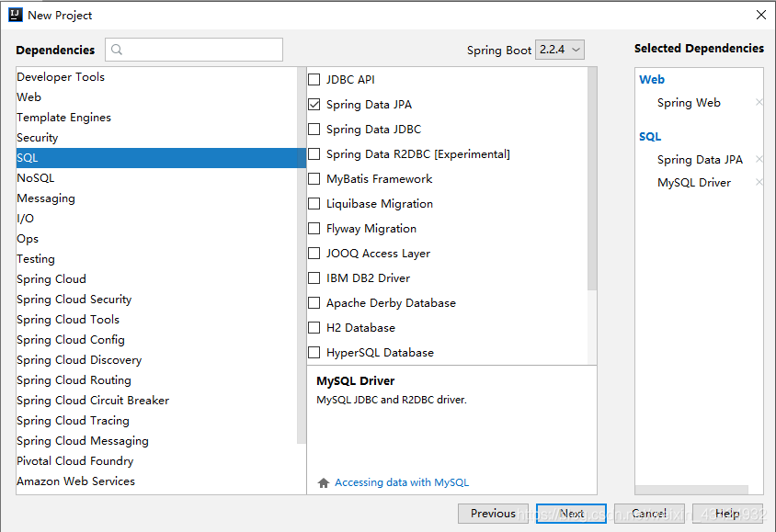Select Spring Cloud Messaging category

coord(156,441)
